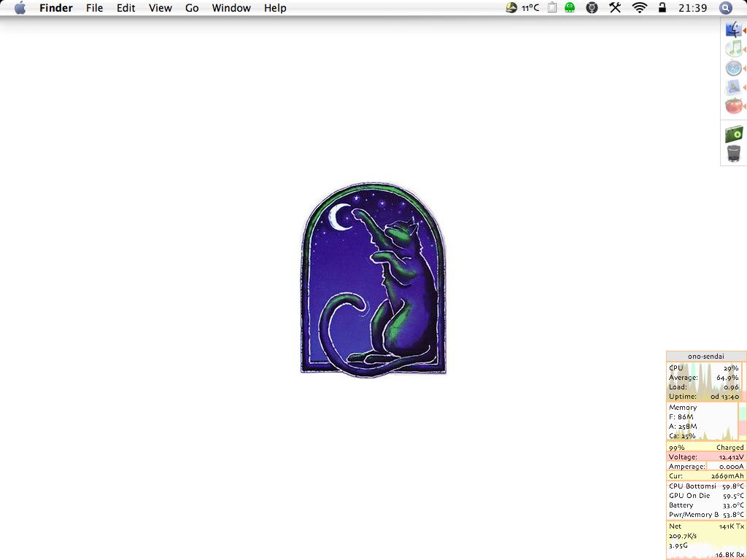Click the weather status icon in menu bar
The height and width of the screenshot is (560, 747).
point(511,7)
